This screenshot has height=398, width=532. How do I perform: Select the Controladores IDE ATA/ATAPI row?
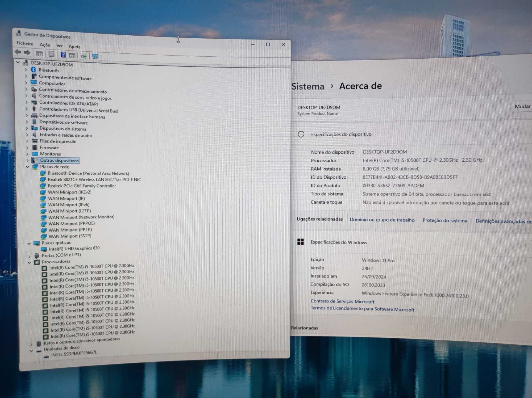[x=68, y=103]
